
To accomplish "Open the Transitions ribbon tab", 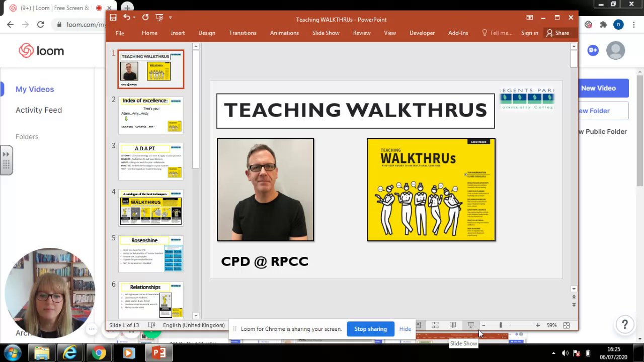I will tap(243, 33).
